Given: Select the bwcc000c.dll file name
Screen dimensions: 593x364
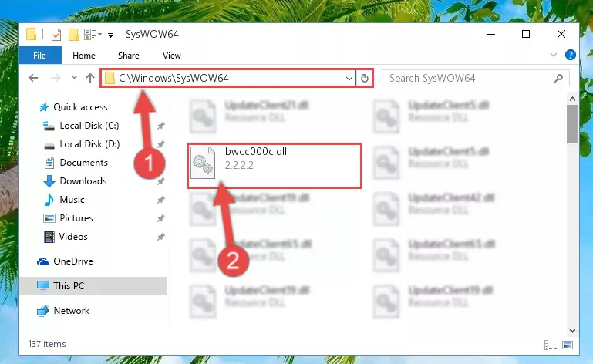Looking at the screenshot, I should [256, 152].
